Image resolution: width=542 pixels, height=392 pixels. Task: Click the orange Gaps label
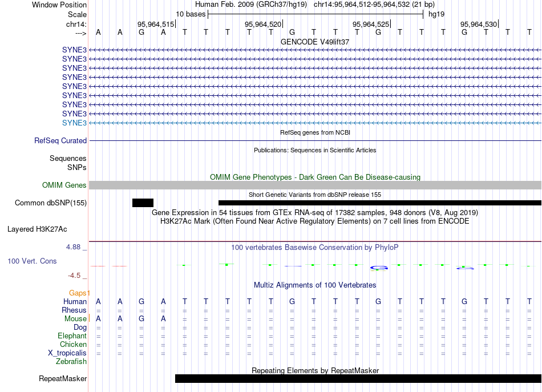78,293
